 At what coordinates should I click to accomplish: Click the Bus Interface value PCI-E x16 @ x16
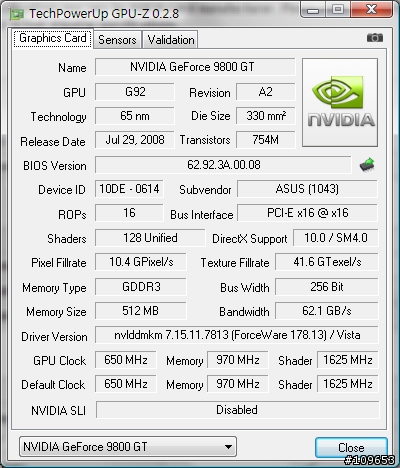click(307, 213)
